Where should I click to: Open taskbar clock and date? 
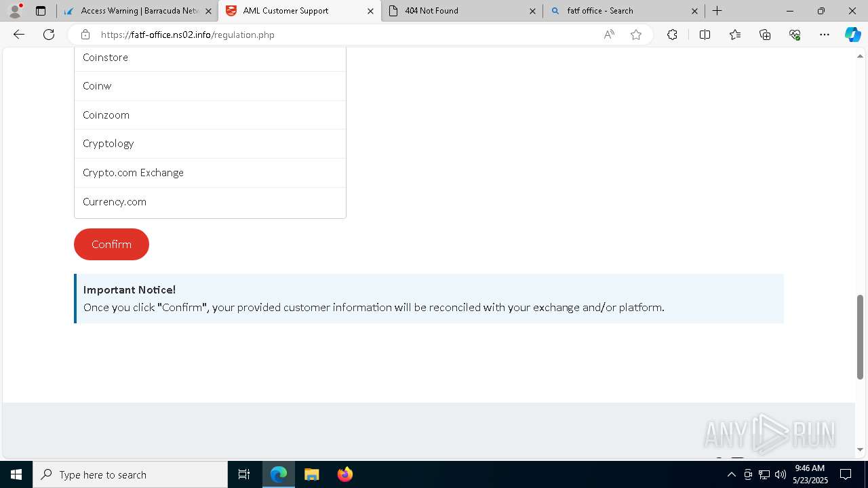tap(810, 474)
